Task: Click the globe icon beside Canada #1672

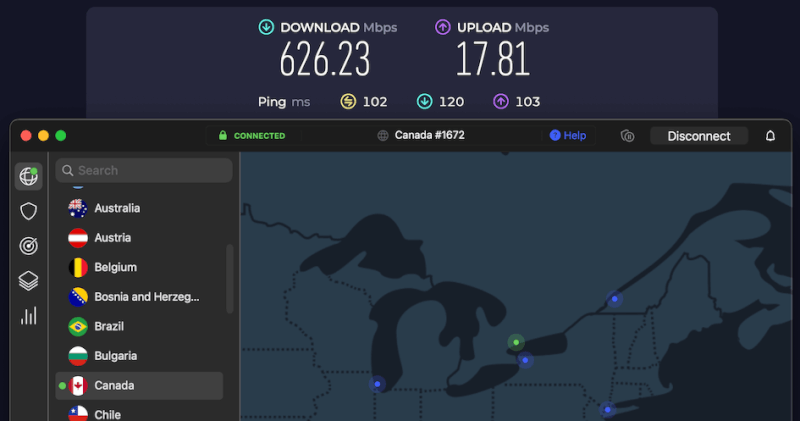Action: pos(383,135)
